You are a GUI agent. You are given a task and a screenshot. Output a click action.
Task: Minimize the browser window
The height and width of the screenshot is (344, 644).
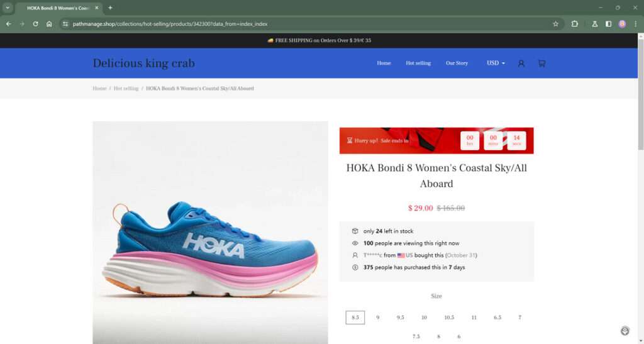(601, 8)
